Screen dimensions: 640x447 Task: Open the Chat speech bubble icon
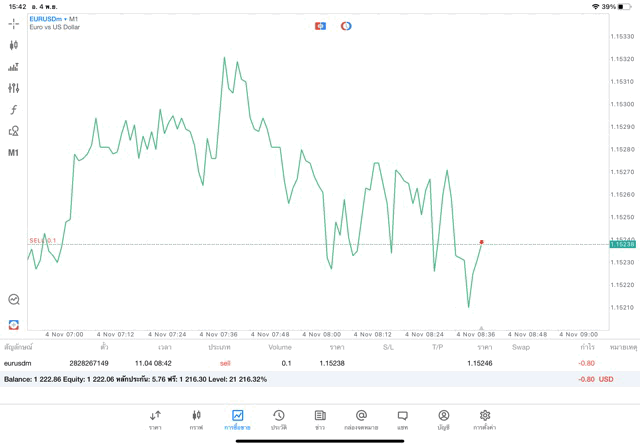[x=402, y=419]
